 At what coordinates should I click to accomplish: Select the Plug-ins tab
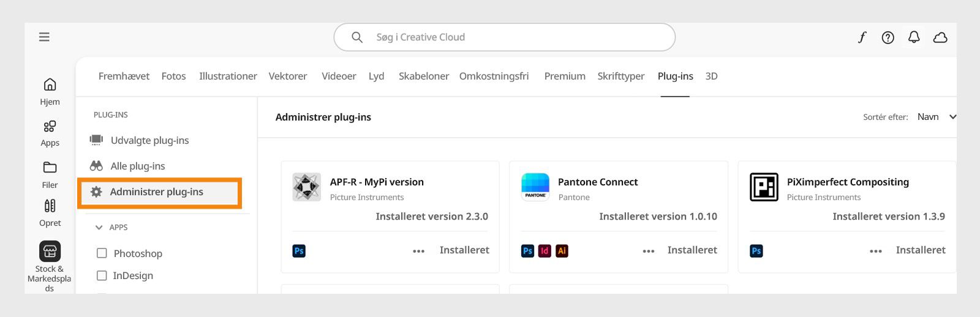675,76
